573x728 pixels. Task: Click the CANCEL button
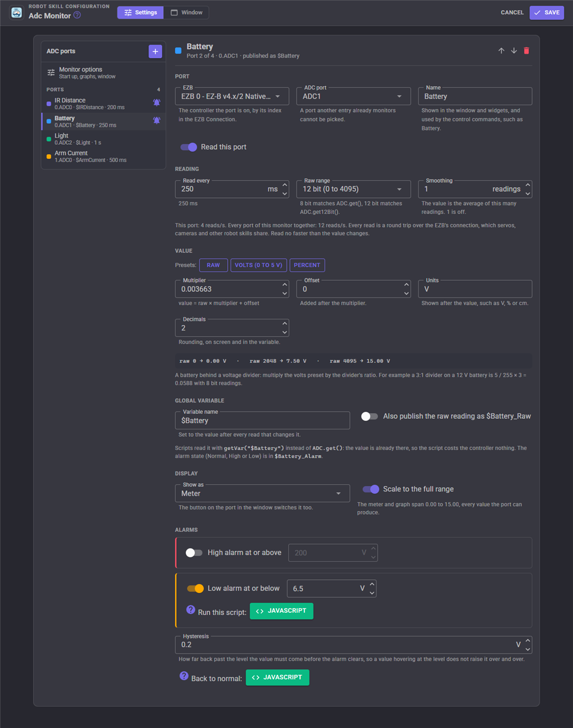tap(512, 12)
